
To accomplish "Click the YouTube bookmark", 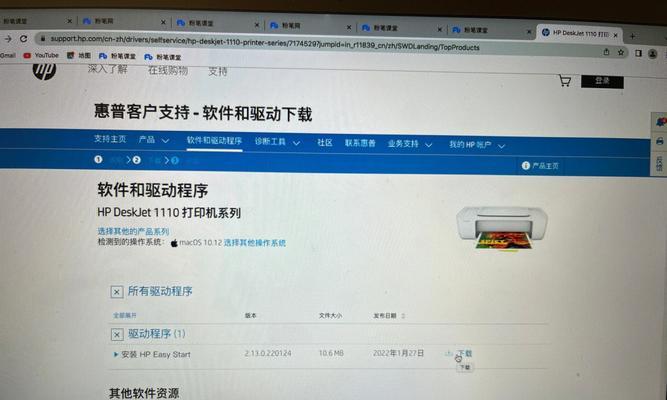I will coord(41,55).
